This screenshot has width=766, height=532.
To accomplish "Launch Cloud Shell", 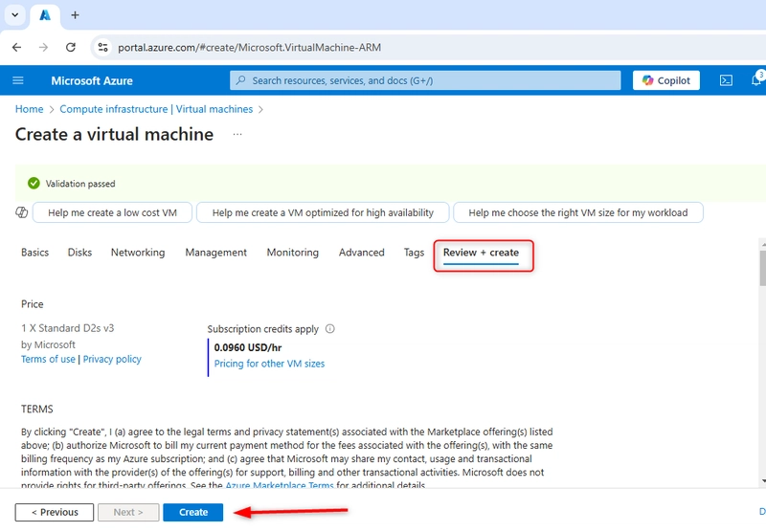I will tap(726, 80).
